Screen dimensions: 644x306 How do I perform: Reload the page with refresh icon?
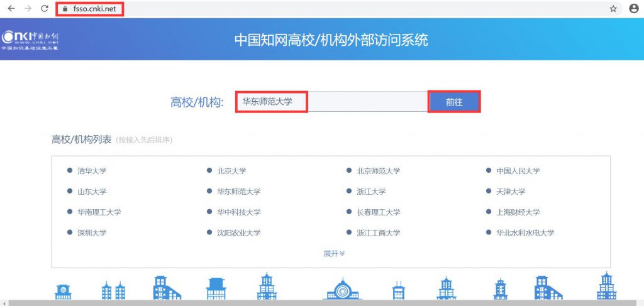click(x=45, y=9)
